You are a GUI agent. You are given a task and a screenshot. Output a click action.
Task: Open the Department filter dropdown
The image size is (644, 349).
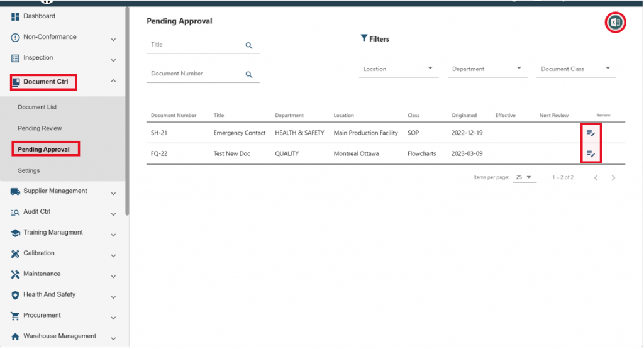(x=519, y=69)
